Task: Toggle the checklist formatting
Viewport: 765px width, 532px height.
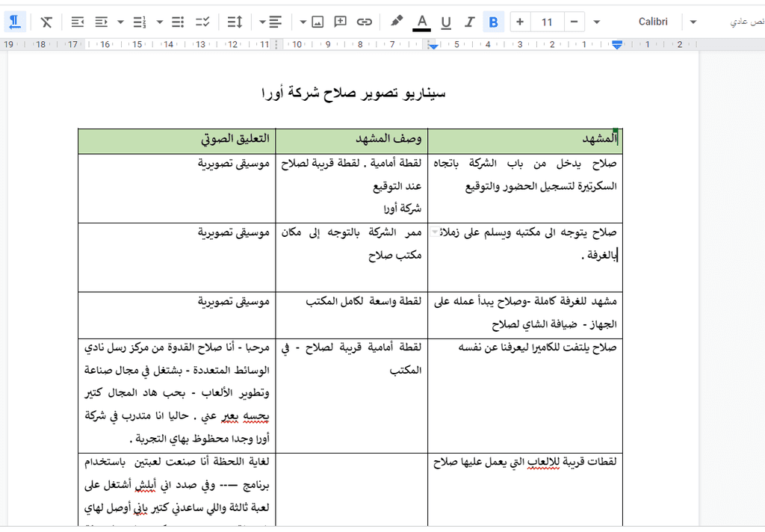Action: coord(202,22)
